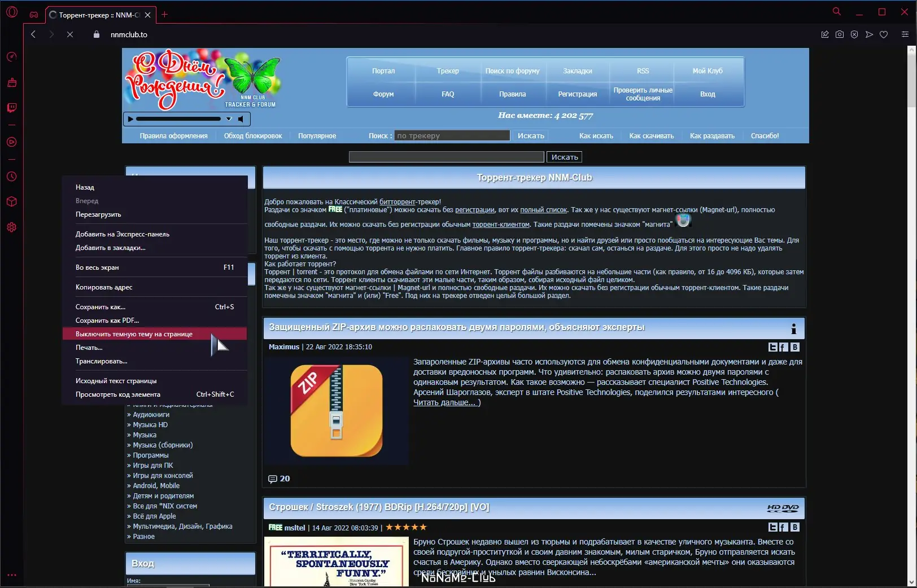Open the Игры для ПК category
This screenshot has width=917, height=588.
153,466
